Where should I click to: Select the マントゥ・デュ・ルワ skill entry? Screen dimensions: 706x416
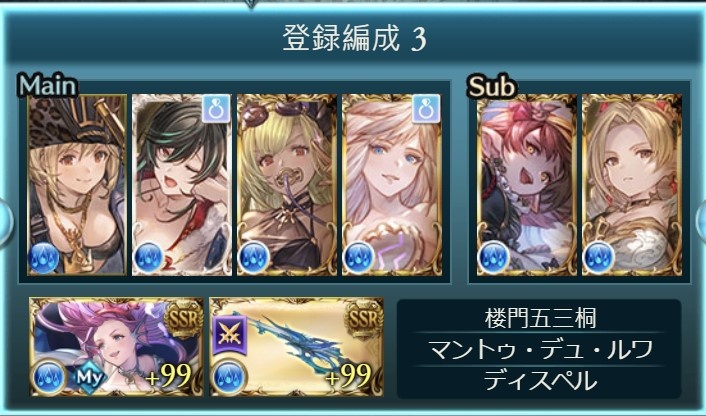click(x=540, y=349)
